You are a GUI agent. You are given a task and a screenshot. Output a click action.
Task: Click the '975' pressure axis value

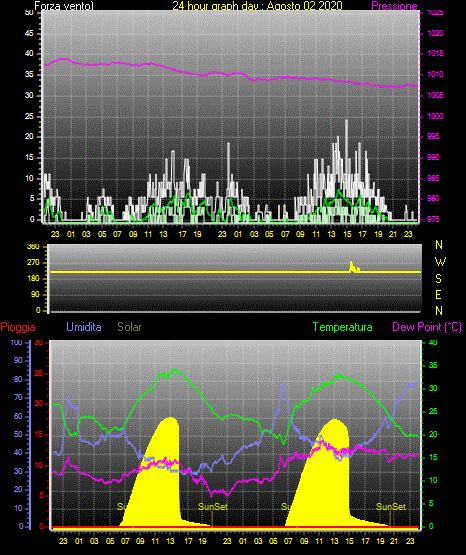pyautogui.click(x=433, y=219)
